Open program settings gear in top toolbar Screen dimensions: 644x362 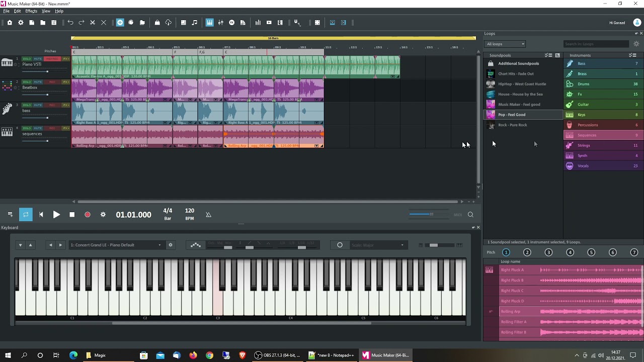tap(21, 23)
